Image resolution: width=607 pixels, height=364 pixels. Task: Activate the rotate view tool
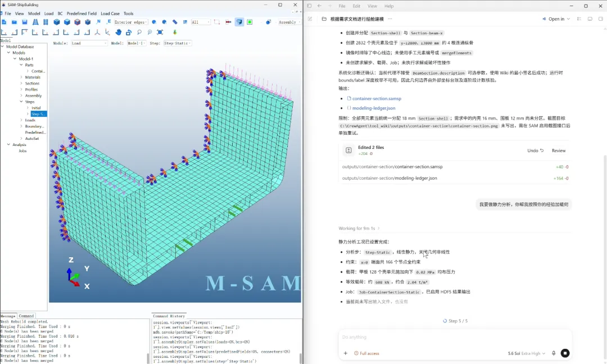coord(129,32)
